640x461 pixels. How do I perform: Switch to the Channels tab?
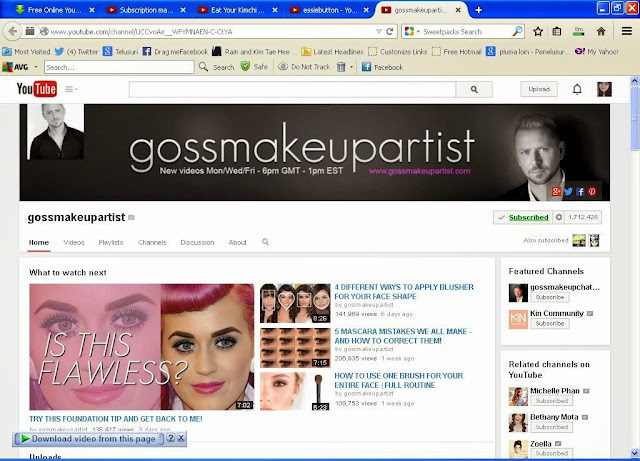coord(152,242)
